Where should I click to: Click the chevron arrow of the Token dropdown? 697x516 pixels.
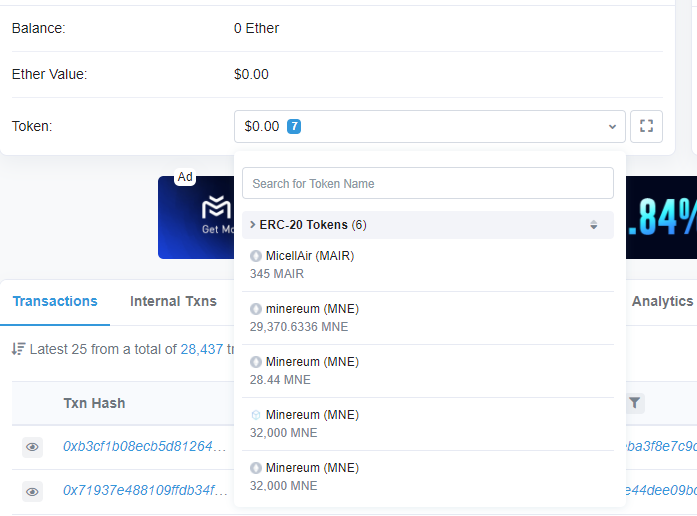pyautogui.click(x=612, y=127)
